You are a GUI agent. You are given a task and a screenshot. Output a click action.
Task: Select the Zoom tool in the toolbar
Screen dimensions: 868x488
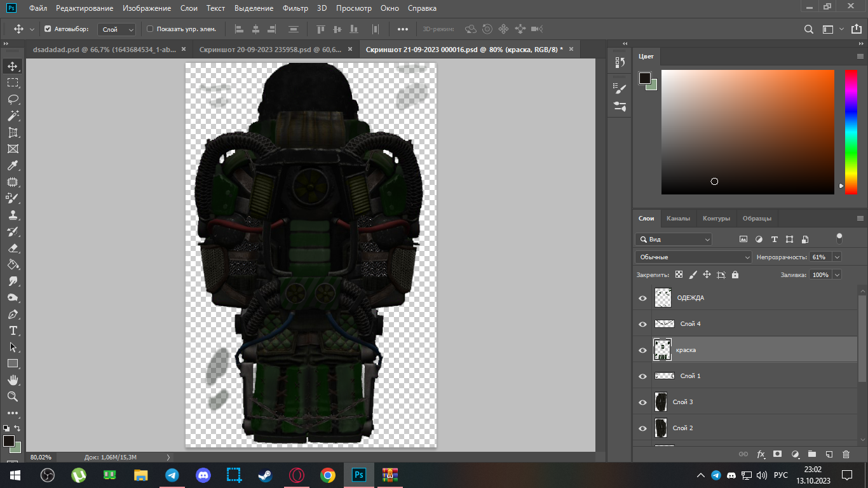(x=13, y=396)
